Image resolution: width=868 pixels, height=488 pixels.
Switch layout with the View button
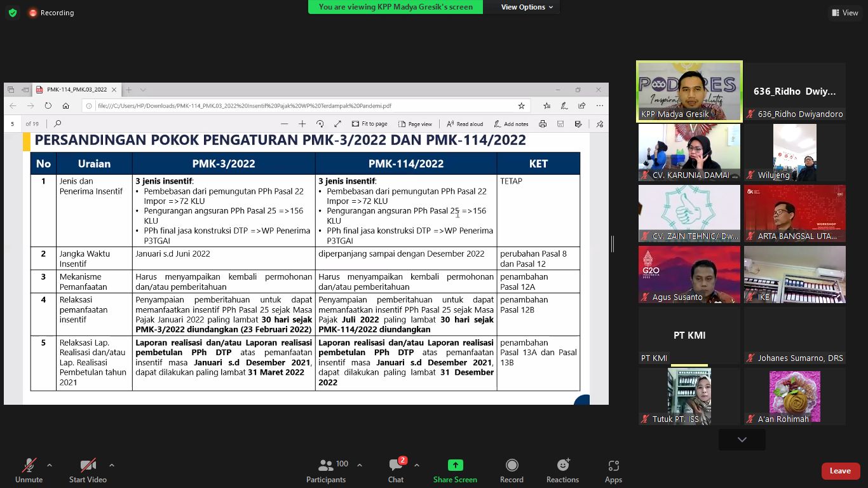point(845,13)
